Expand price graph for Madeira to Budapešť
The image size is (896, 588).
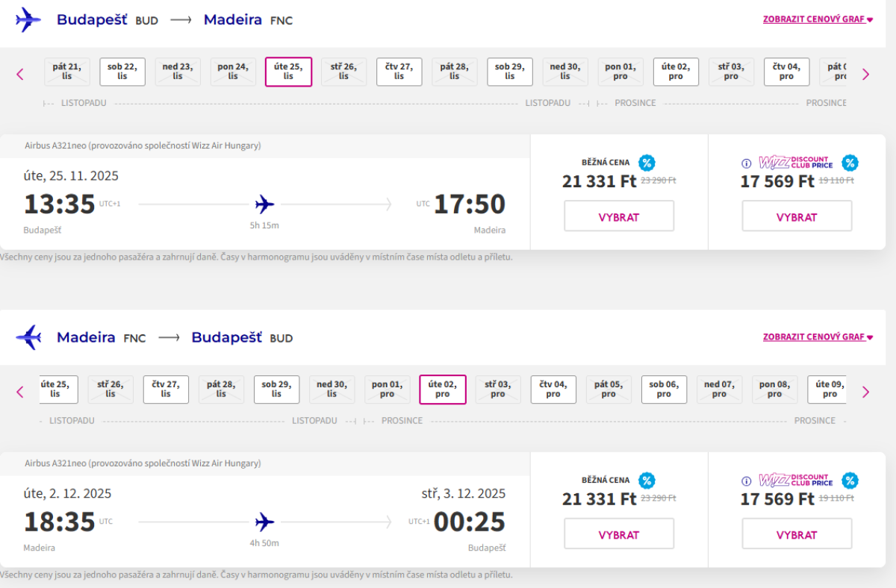pos(818,337)
